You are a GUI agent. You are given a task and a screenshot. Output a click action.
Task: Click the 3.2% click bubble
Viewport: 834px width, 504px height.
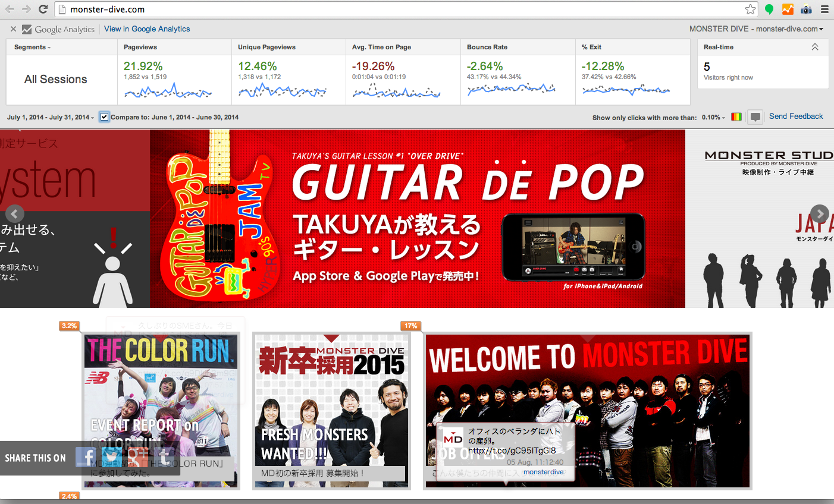69,326
